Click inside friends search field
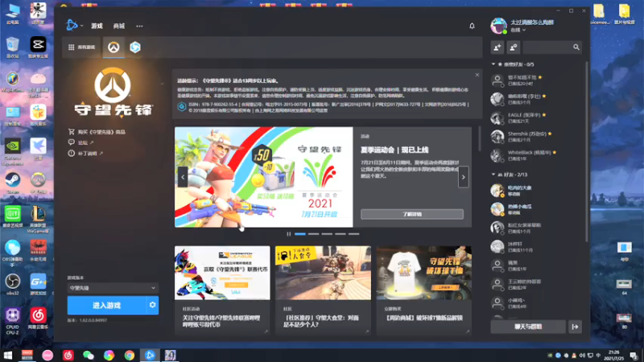644x362 pixels. (547, 47)
